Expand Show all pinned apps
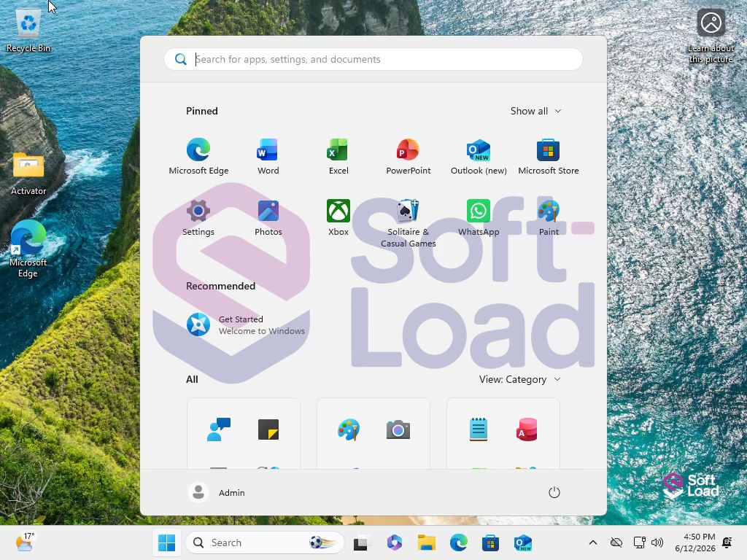 click(536, 111)
